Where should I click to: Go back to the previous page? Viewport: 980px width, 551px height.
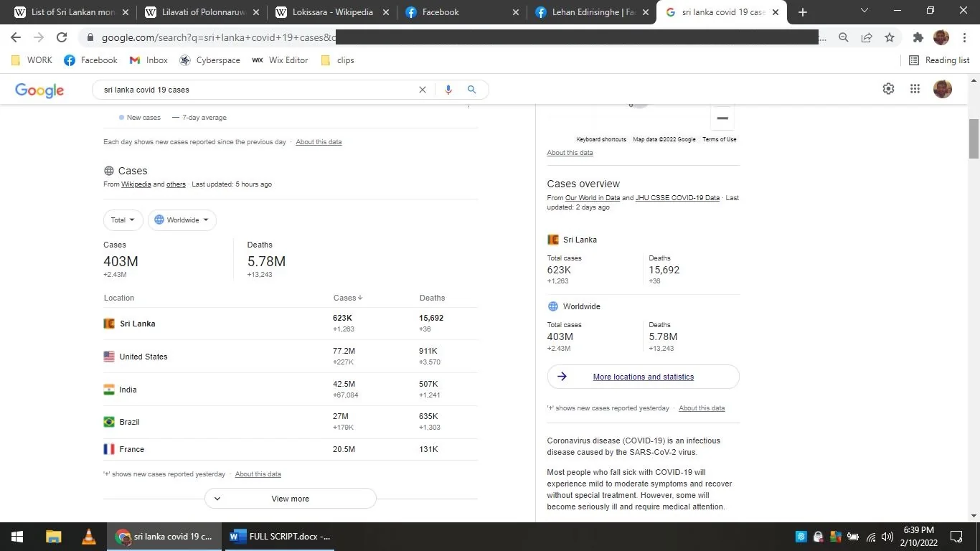(x=16, y=37)
